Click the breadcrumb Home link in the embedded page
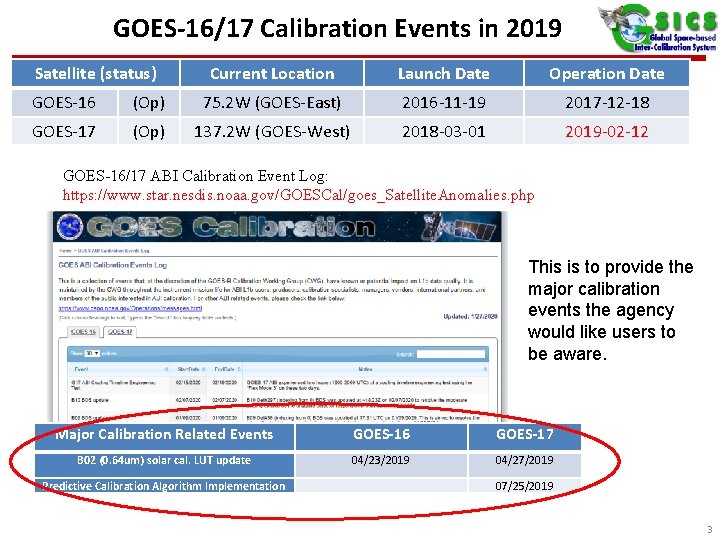This screenshot has width=720, height=540. click(x=64, y=251)
